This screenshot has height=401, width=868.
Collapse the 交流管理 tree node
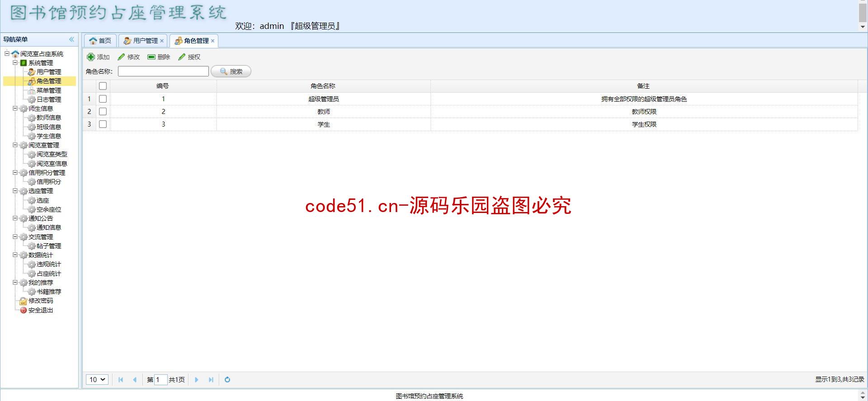(x=15, y=236)
